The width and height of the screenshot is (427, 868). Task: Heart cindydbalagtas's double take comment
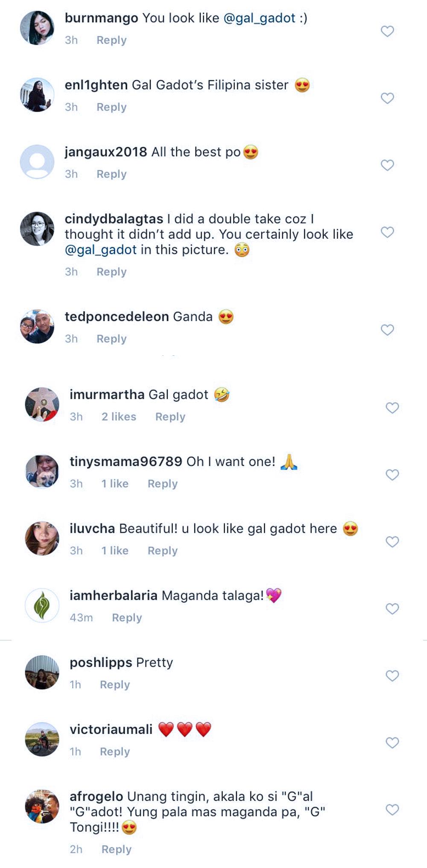387,232
